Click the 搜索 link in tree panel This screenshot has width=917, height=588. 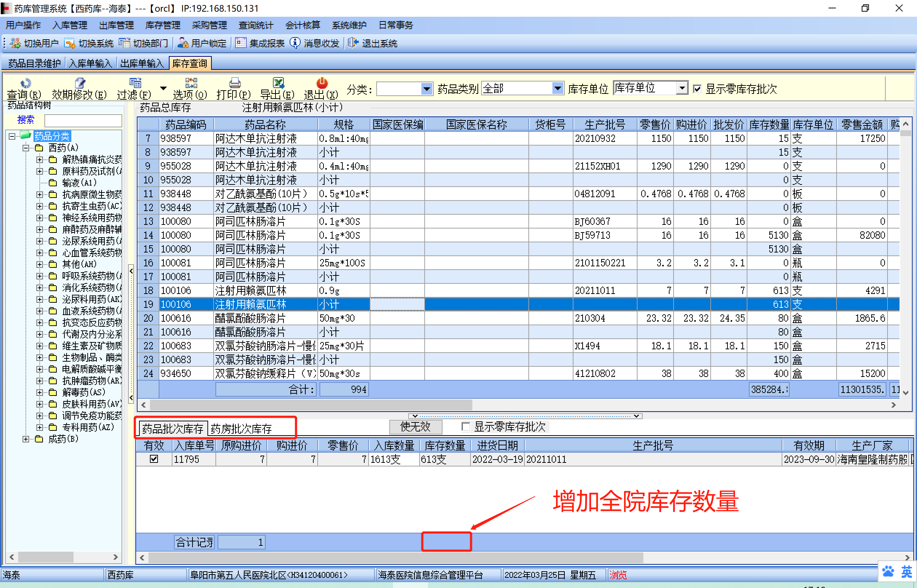(25, 120)
